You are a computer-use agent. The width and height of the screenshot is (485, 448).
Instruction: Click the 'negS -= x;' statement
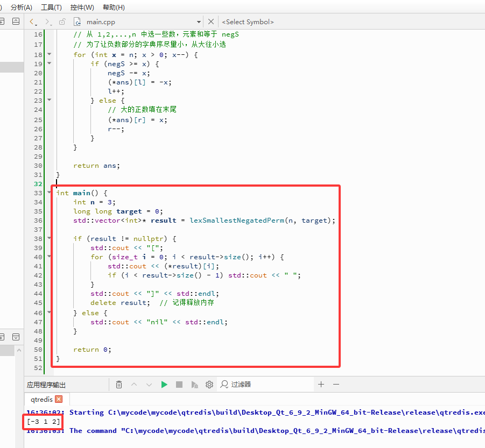pyautogui.click(x=129, y=73)
